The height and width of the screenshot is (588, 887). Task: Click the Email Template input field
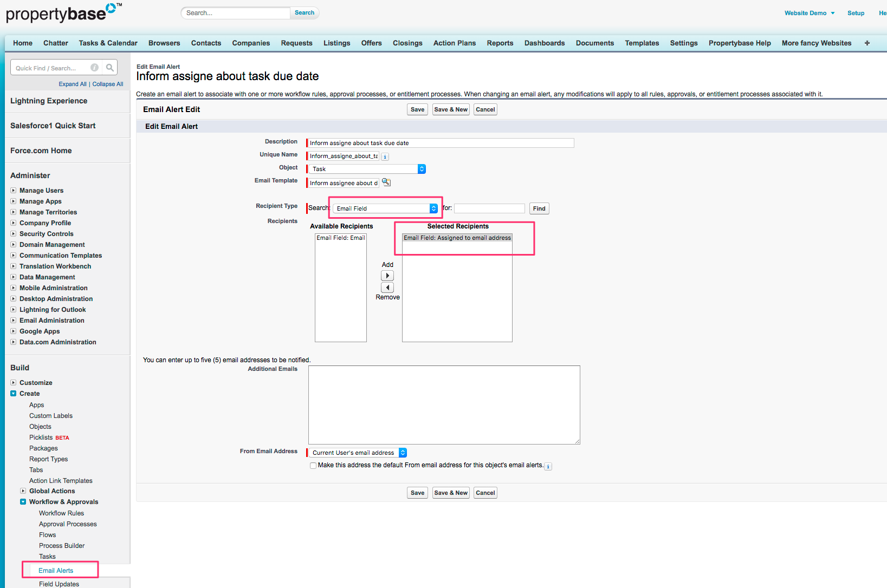(344, 183)
